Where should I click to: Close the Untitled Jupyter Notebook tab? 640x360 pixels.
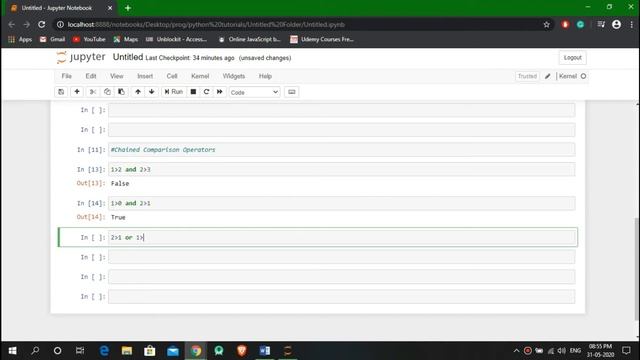click(110, 8)
